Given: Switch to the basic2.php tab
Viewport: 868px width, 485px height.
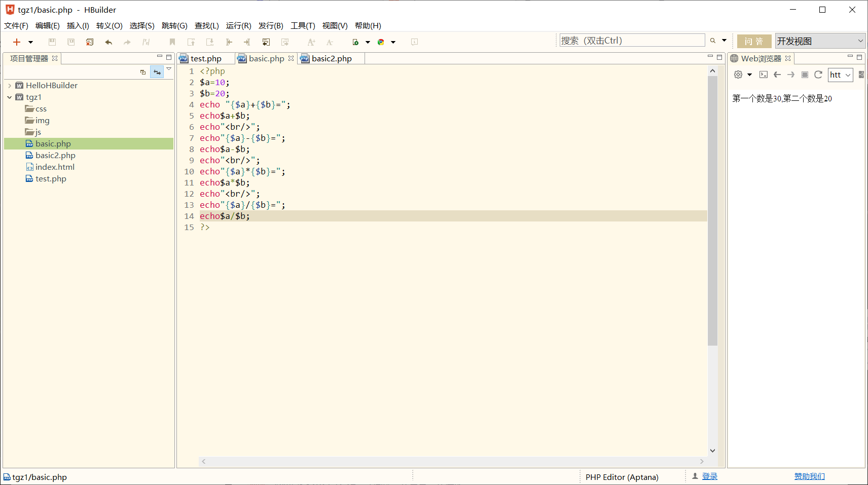Looking at the screenshot, I should click(331, 58).
